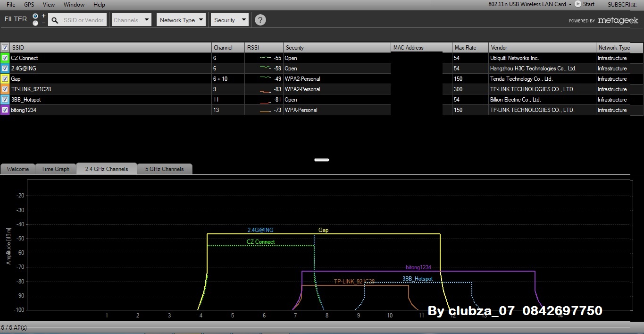Open the wireless LAN card adapter dropdown
644x334 pixels.
pyautogui.click(x=530, y=4)
